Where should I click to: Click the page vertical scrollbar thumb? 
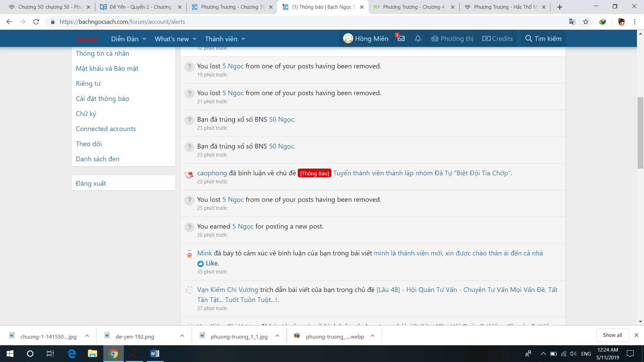point(640,133)
